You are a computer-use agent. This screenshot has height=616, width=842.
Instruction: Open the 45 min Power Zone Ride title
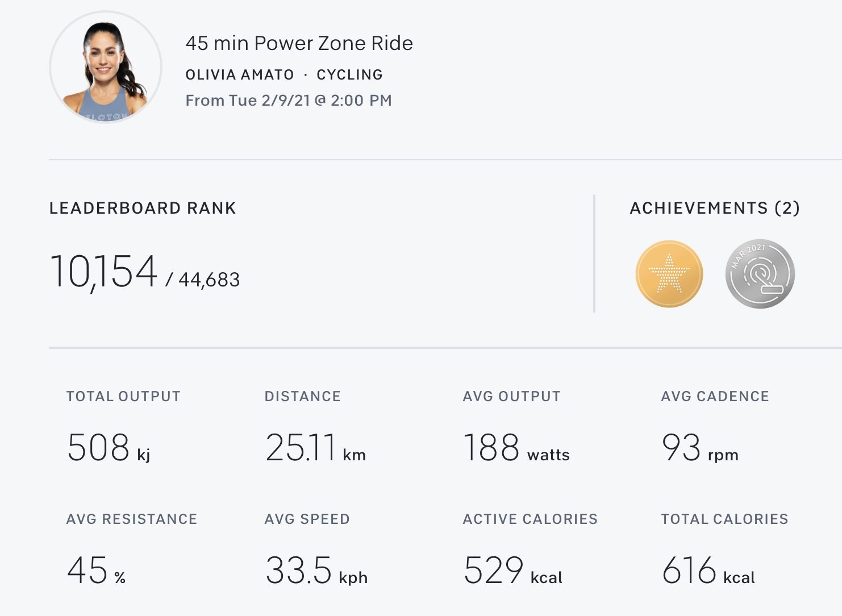tap(299, 43)
